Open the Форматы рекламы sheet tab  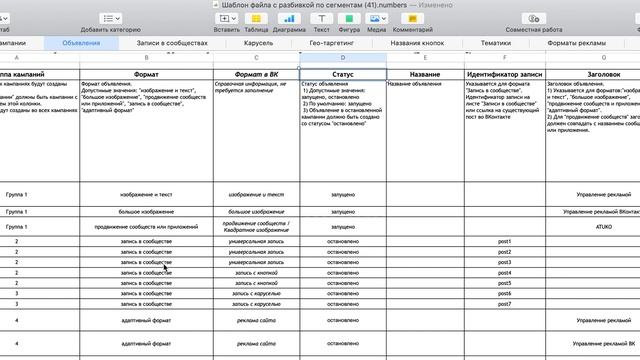pos(576,43)
